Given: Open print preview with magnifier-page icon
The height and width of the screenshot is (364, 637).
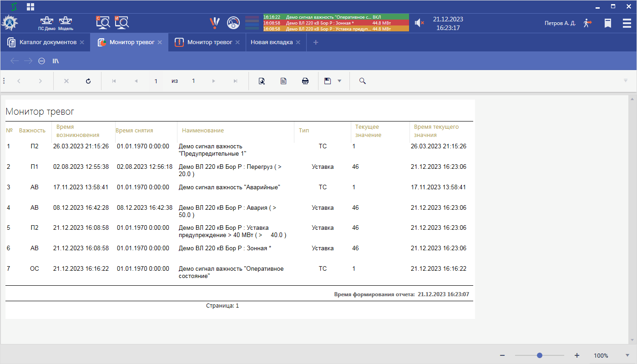Looking at the screenshot, I should pyautogui.click(x=262, y=81).
